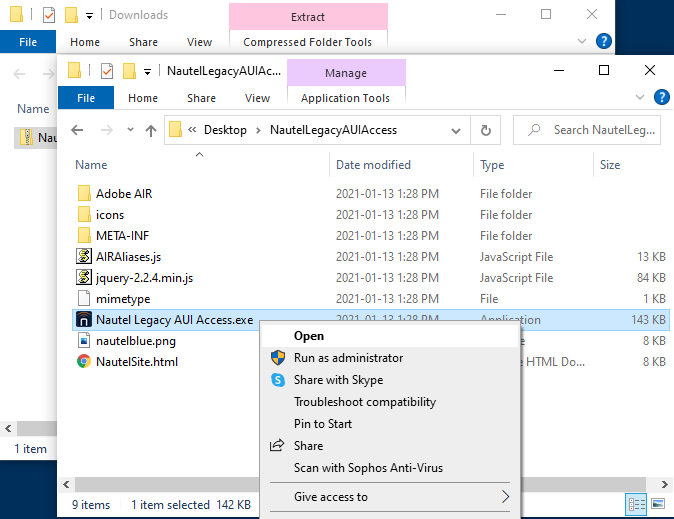The height and width of the screenshot is (519, 674).
Task: Click the front window's horizontal scrollbar right arrow
Action: pyautogui.click(x=664, y=484)
